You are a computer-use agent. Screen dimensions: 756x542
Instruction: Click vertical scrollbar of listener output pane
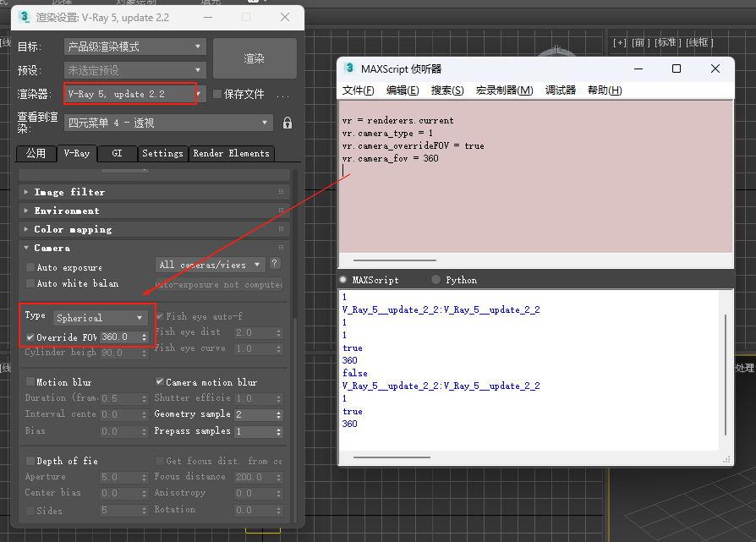726,375
